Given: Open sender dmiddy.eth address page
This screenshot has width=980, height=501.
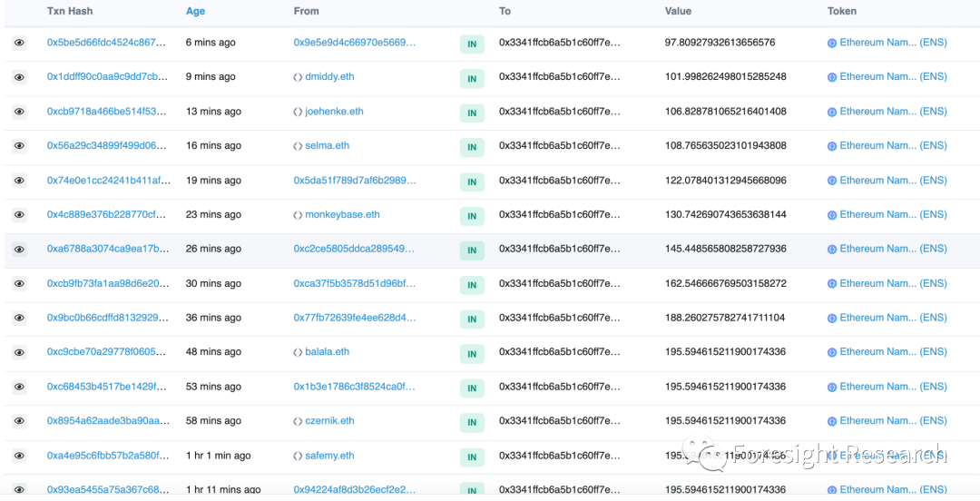Looking at the screenshot, I should [x=329, y=76].
